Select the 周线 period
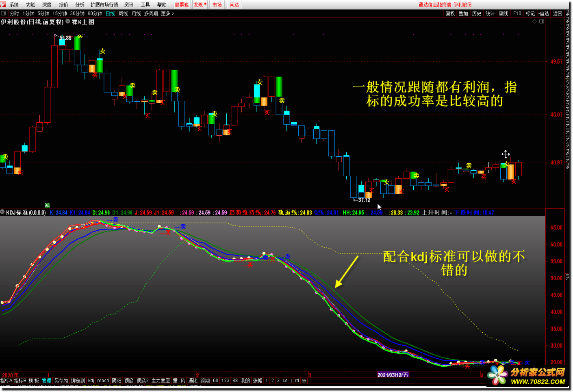This screenshot has width=573, height=392. [123, 13]
